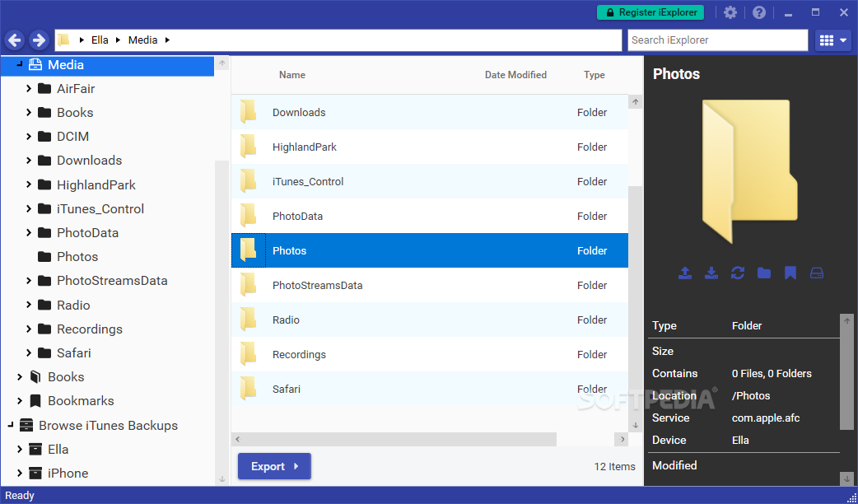The height and width of the screenshot is (504, 858).
Task: Click the PhotoData folder icon in the file list
Action: pyautogui.click(x=249, y=216)
